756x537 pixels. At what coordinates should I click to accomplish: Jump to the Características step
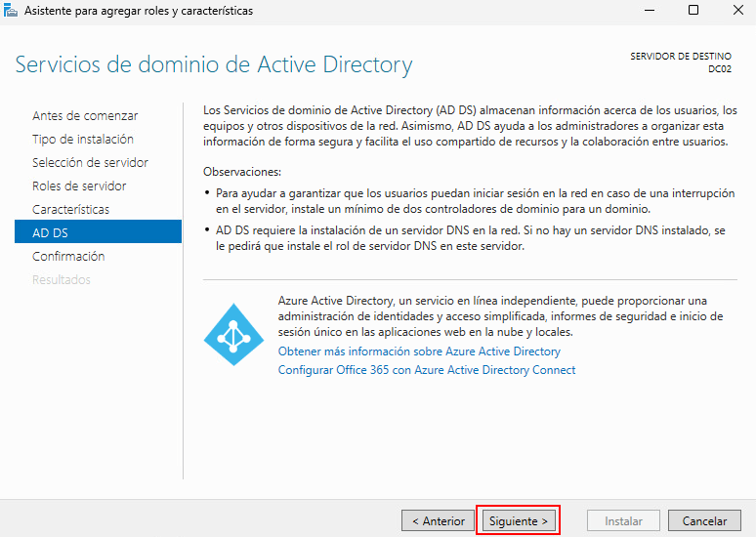pos(71,209)
